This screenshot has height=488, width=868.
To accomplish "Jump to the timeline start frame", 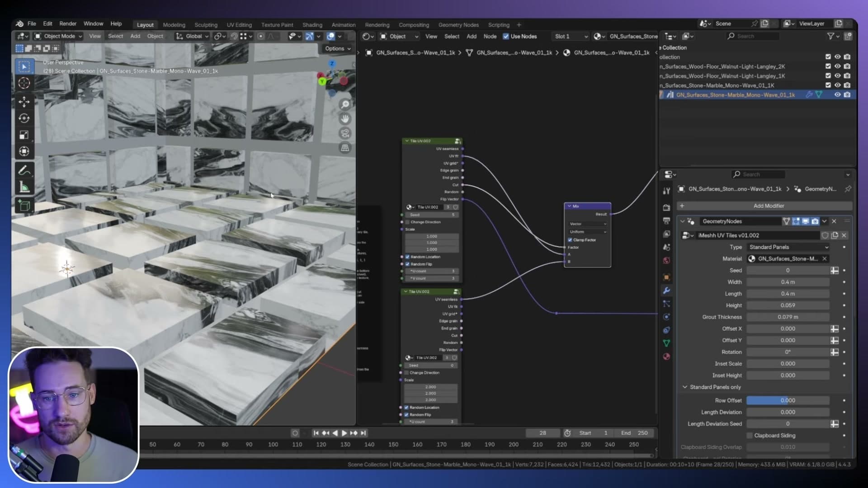I will [x=316, y=433].
